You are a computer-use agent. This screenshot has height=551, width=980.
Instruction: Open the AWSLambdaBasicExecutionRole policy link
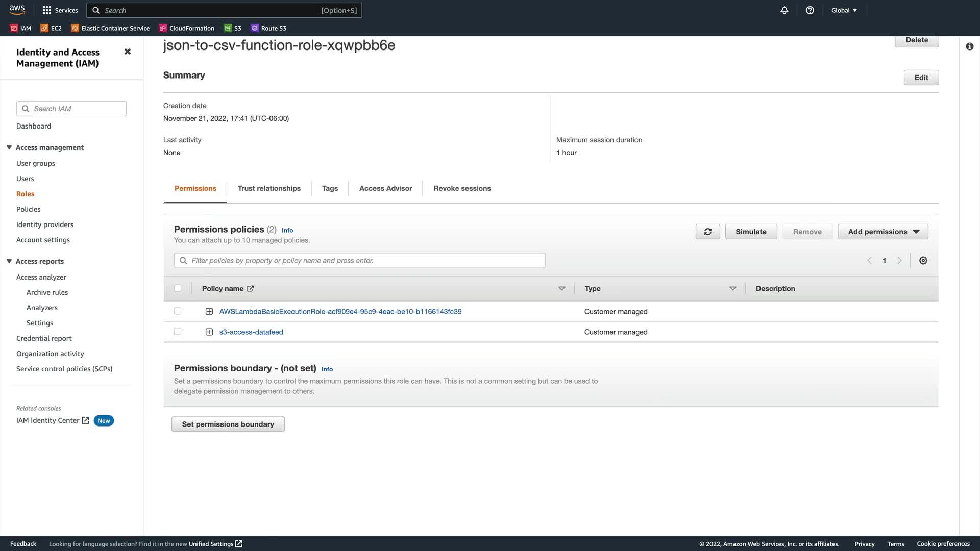click(340, 311)
